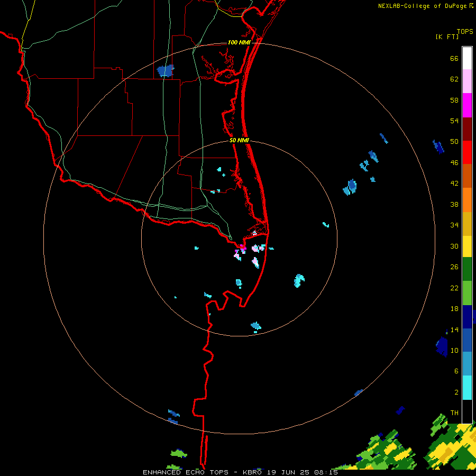Screen dimensions: 476x476
Task: Pick the light green legend swatch
Action: (467, 292)
